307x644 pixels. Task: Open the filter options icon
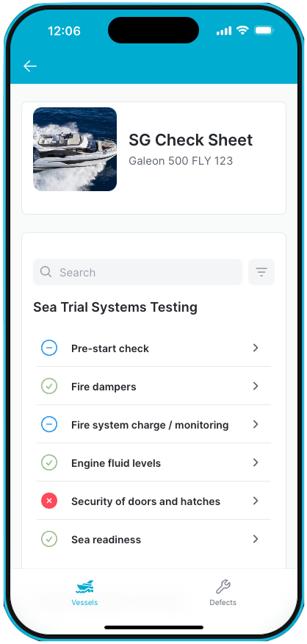point(261,272)
